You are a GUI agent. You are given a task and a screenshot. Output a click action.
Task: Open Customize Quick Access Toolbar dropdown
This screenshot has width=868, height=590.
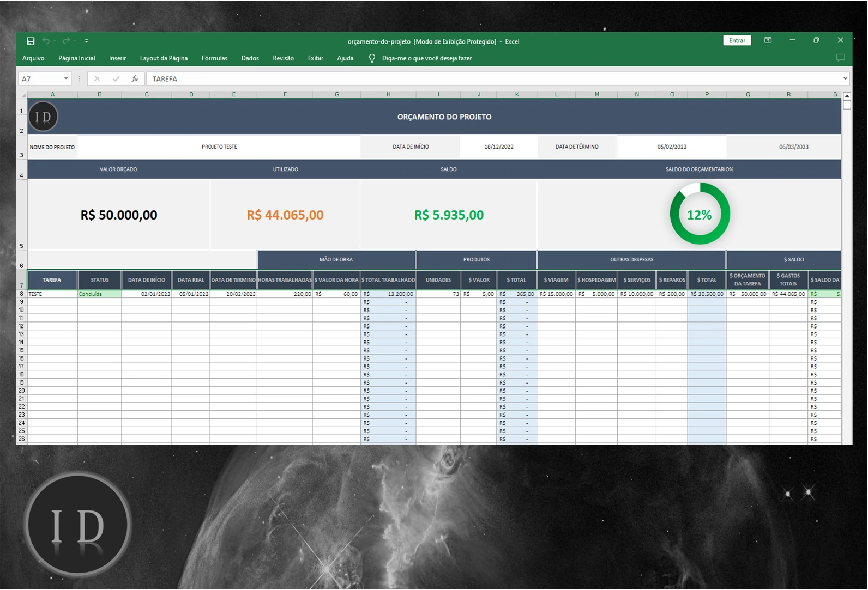(x=86, y=41)
